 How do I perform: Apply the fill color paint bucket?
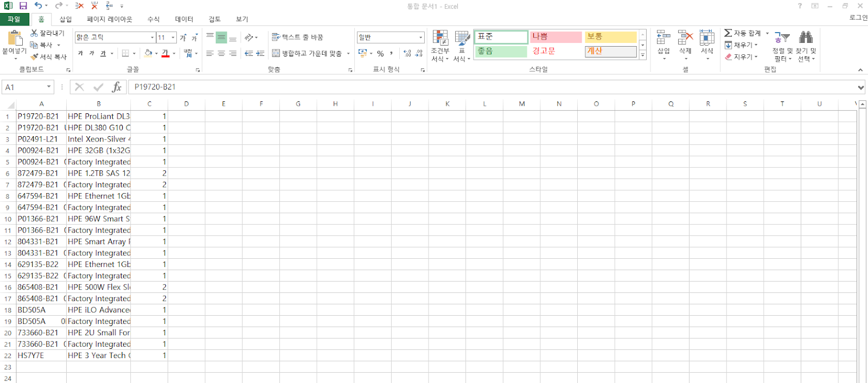148,53
